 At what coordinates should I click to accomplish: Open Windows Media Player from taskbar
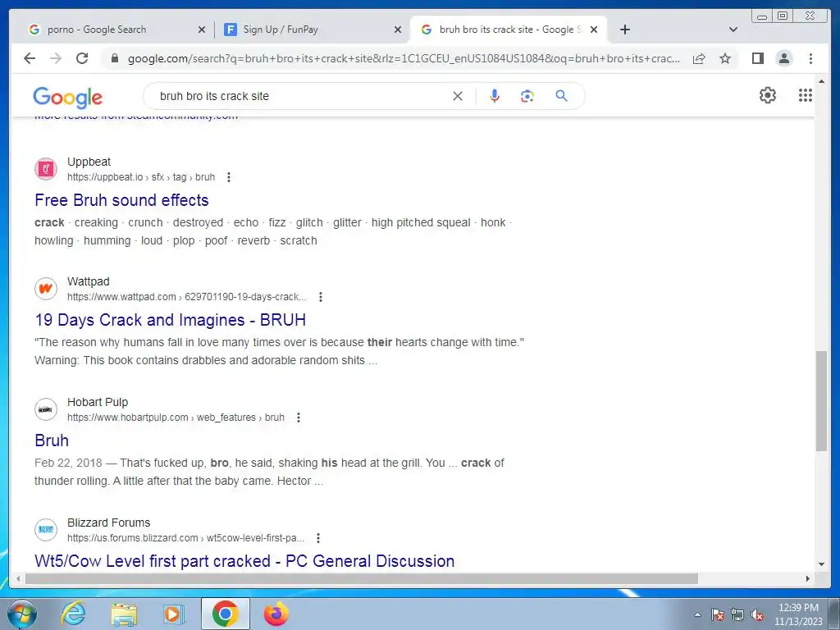coord(174,614)
